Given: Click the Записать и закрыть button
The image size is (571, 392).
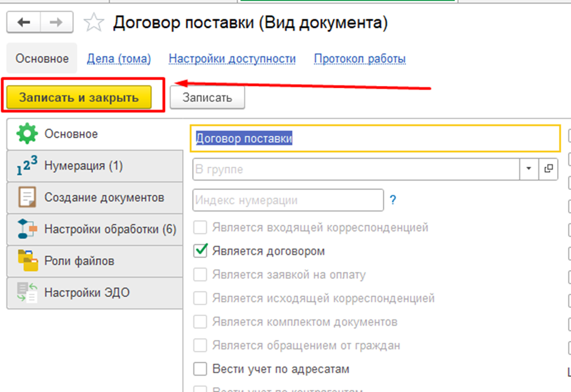Looking at the screenshot, I should point(78,97).
